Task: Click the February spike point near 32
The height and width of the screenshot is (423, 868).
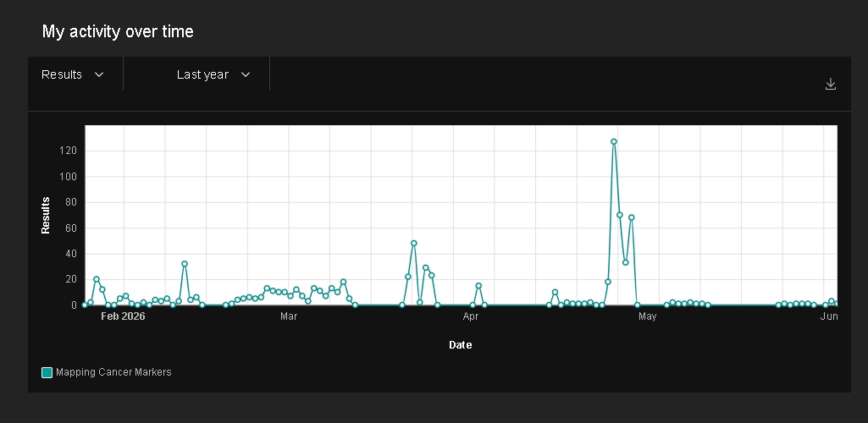Action: [185, 264]
